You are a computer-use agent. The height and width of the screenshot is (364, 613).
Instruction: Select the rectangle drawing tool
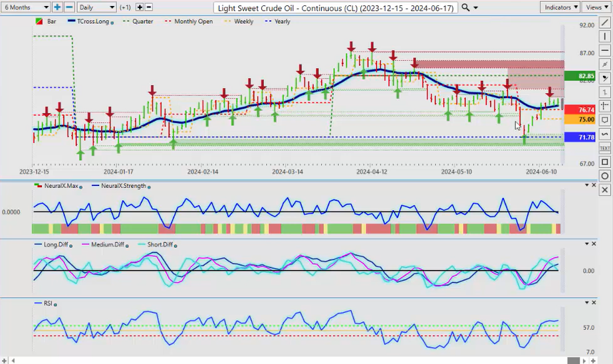pos(605,162)
